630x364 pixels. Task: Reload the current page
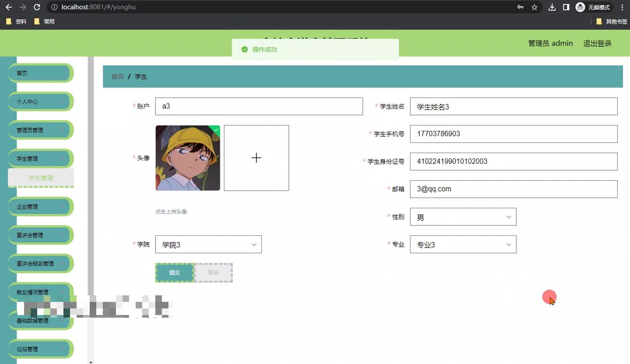click(x=37, y=7)
